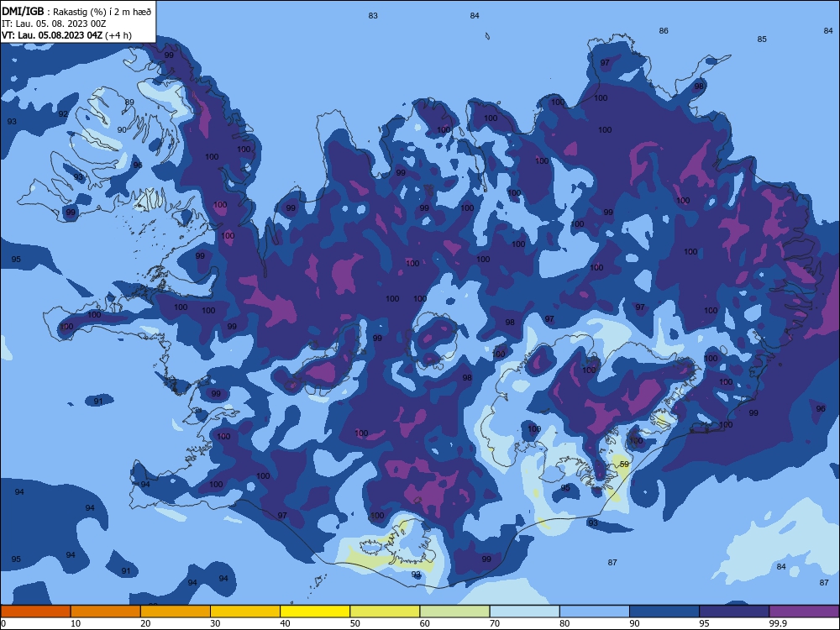Image resolution: width=840 pixels, height=630 pixels.
Task: Click the light blue 80–90 legend swatch
Action: [x=595, y=612]
